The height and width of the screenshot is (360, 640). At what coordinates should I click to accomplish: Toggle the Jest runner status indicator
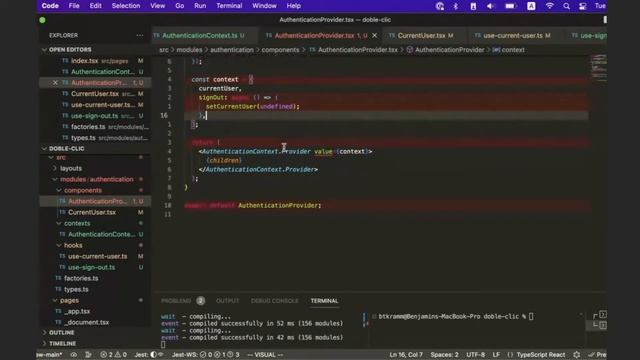(x=149, y=355)
